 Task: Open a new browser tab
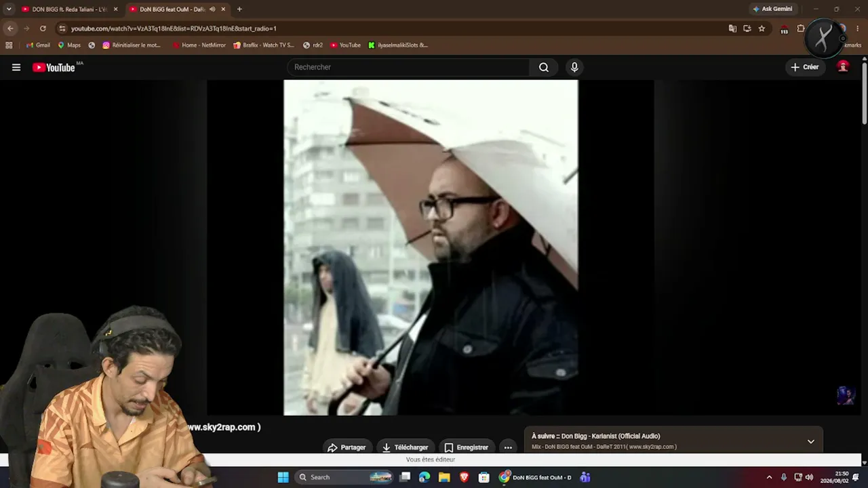coord(239,9)
